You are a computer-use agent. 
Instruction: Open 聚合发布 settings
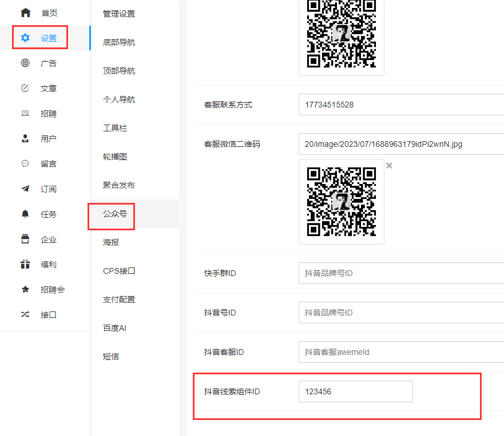(x=119, y=185)
